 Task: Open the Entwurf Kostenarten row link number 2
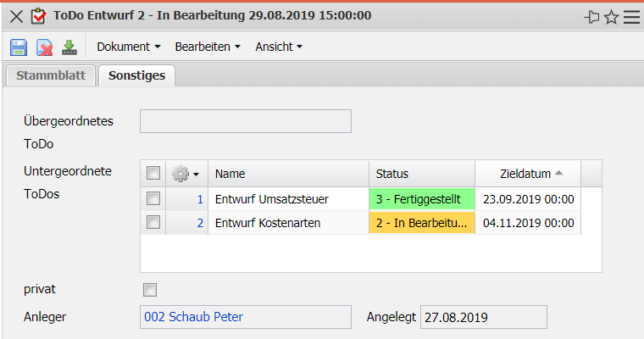(x=200, y=223)
